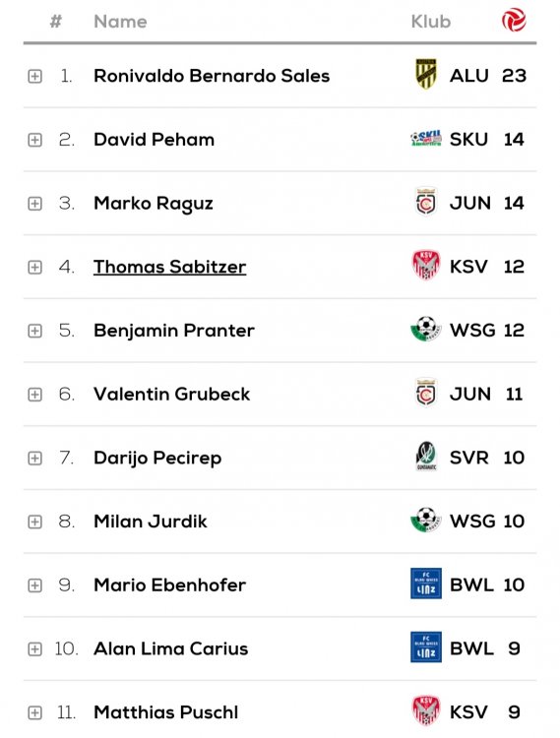Screen dimensions: 560x738
Task: Expand the Milan Jurdik entry
Action: tap(34, 522)
